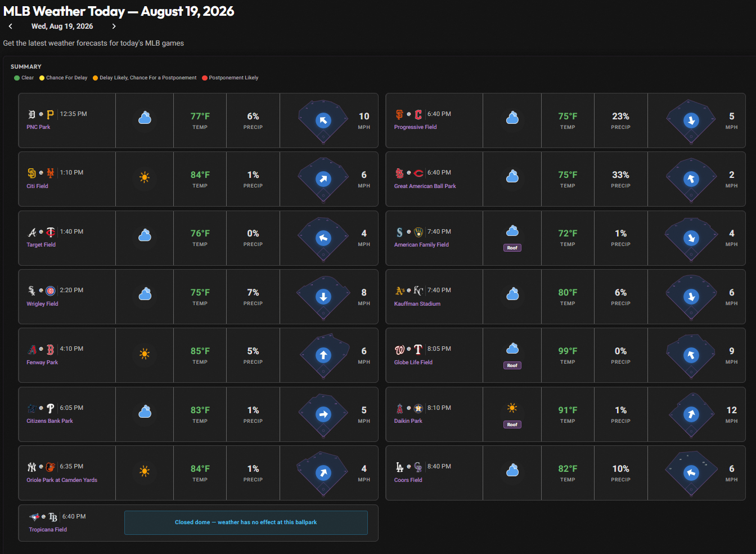This screenshot has width=756, height=554.
Task: Click the Citizens Bank Park wind arrow
Action: click(x=323, y=414)
